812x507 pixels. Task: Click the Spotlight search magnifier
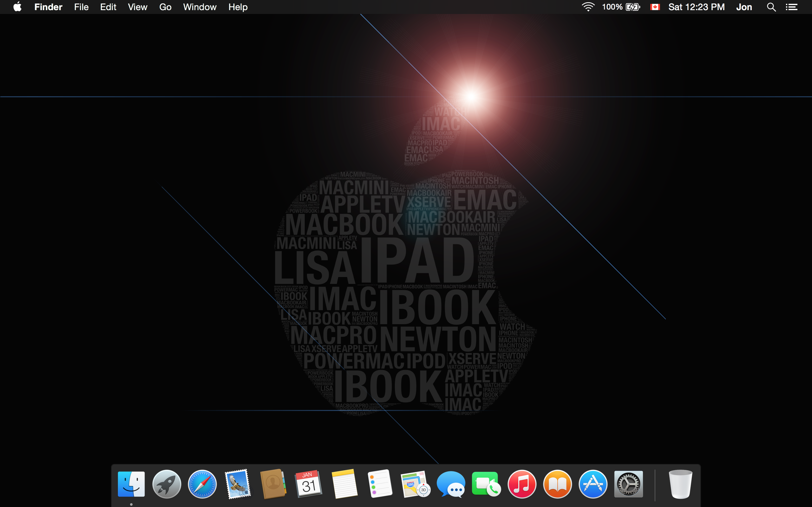pos(771,7)
